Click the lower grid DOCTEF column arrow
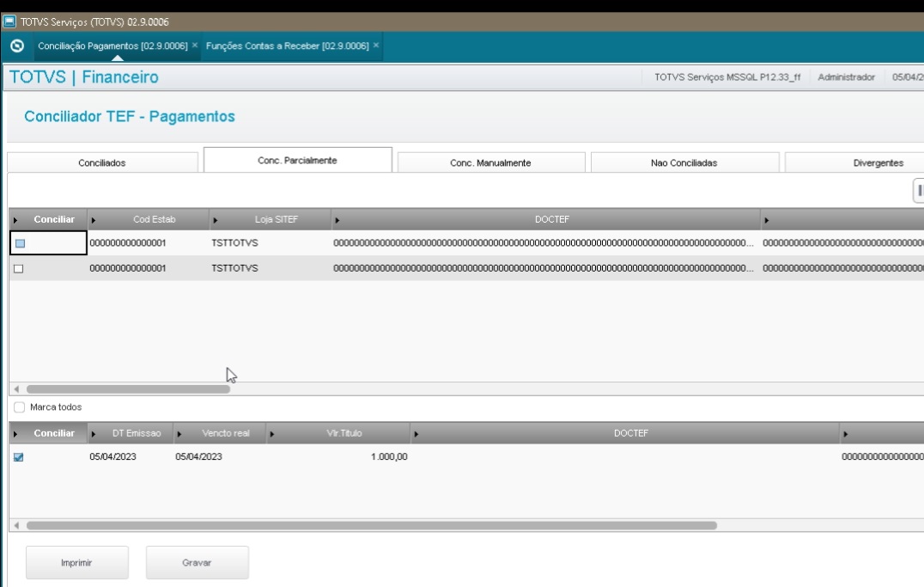 [416, 434]
